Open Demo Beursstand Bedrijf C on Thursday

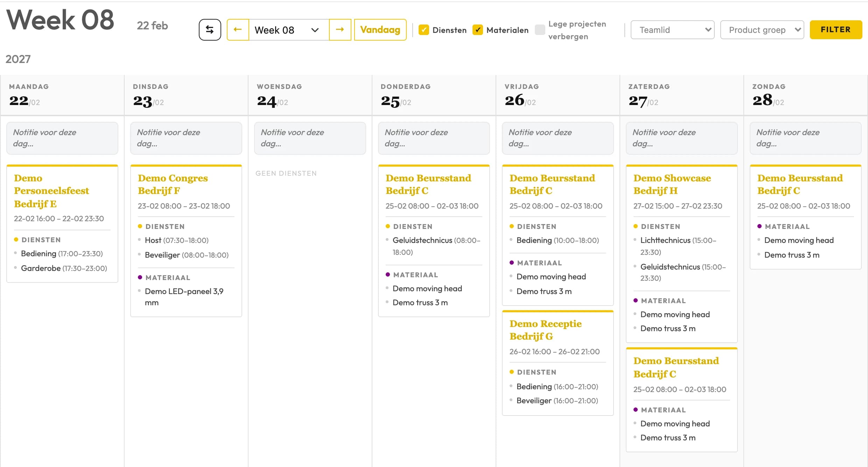click(428, 184)
